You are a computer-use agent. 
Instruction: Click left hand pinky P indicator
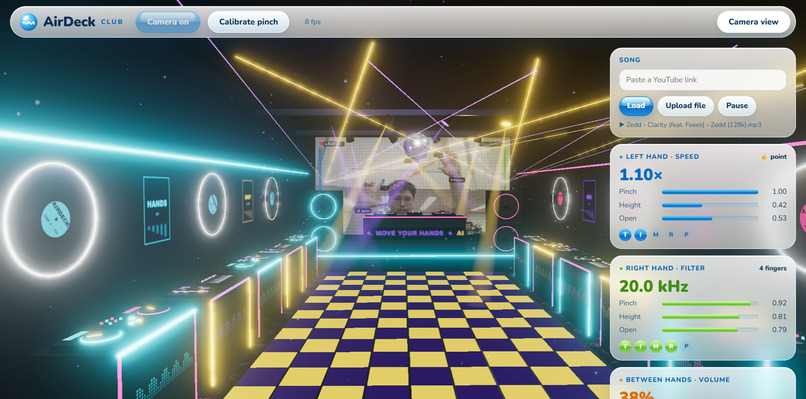point(686,234)
